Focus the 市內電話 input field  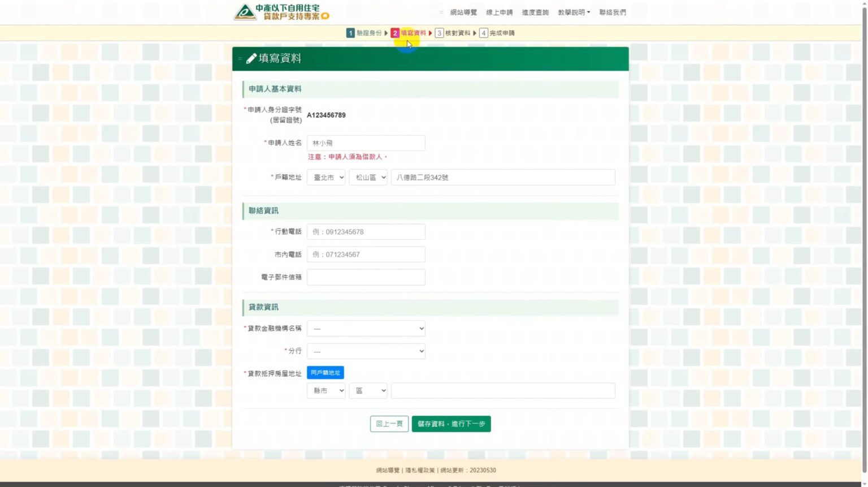click(x=366, y=255)
